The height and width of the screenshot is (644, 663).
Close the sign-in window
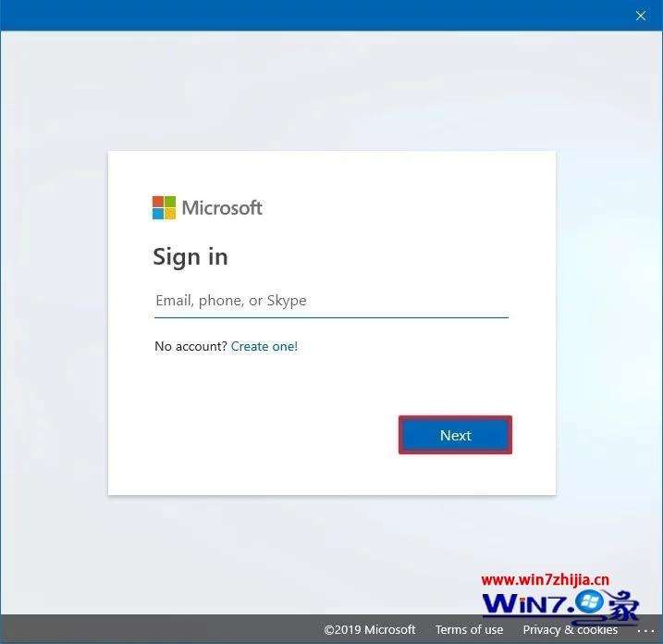click(641, 16)
